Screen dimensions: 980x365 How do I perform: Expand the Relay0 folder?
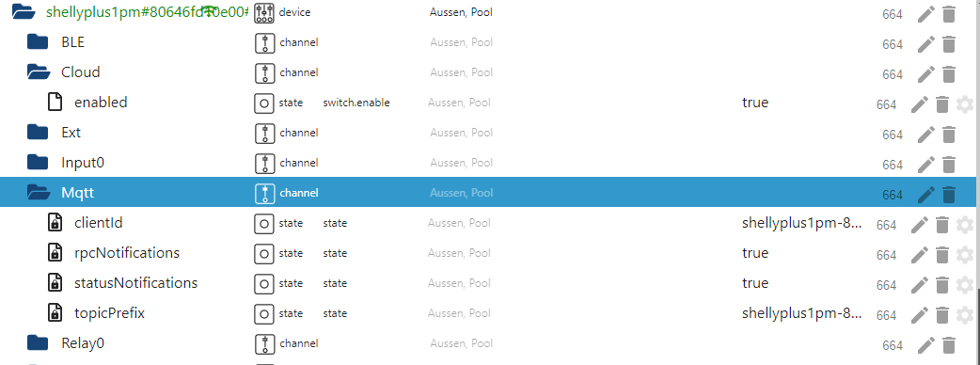pos(39,342)
